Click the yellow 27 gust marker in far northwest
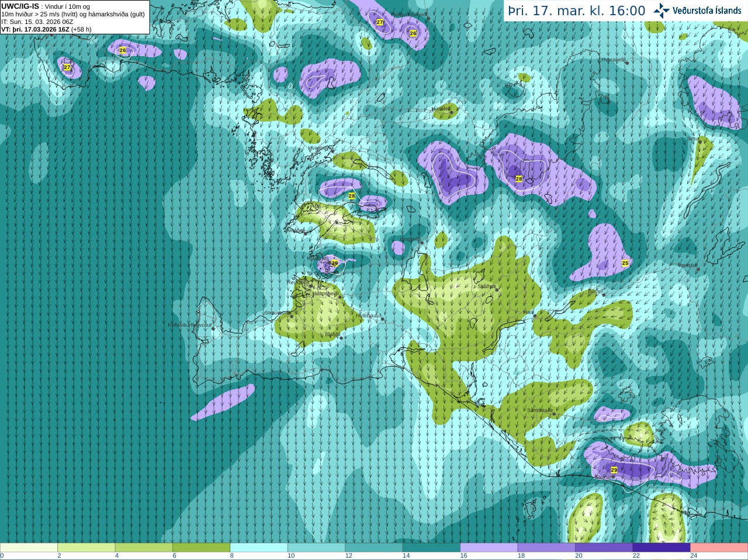 67,68
